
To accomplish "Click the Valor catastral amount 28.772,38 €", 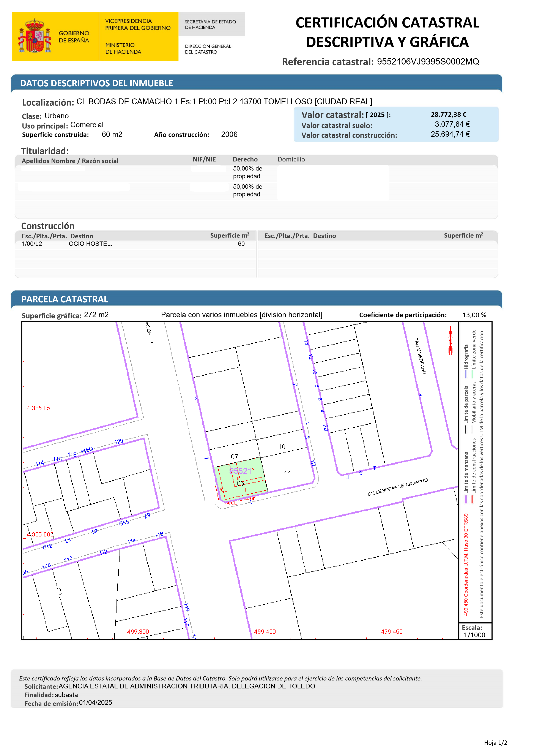I will (x=449, y=115).
